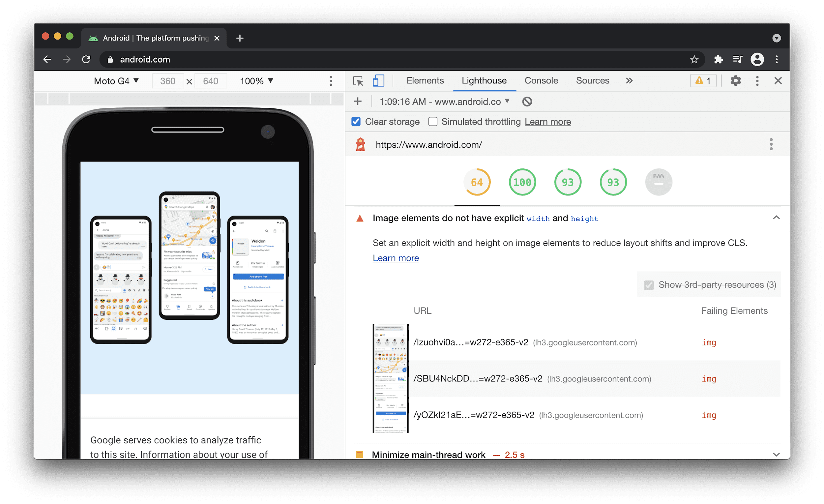Click the Learn more link for throttling
This screenshot has height=504, width=824.
tap(547, 122)
